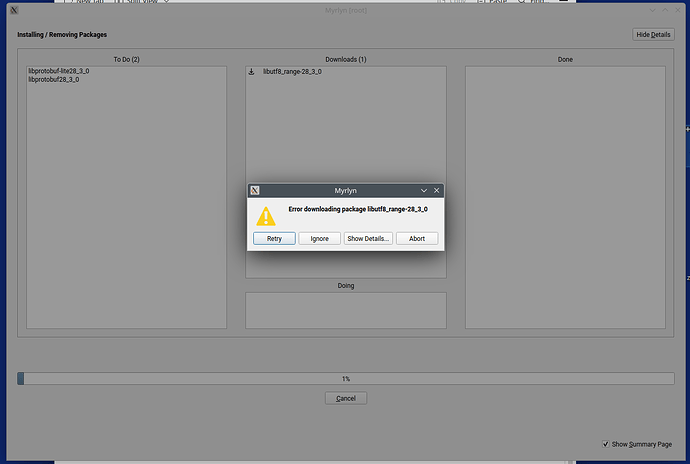
Task: Click the yellow warning triangle icon
Action: 265,215
